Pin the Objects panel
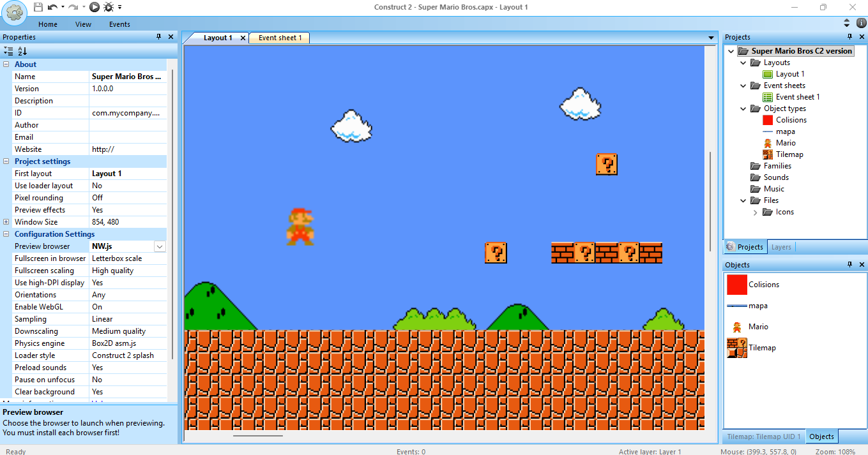The image size is (868, 455). coord(849,265)
